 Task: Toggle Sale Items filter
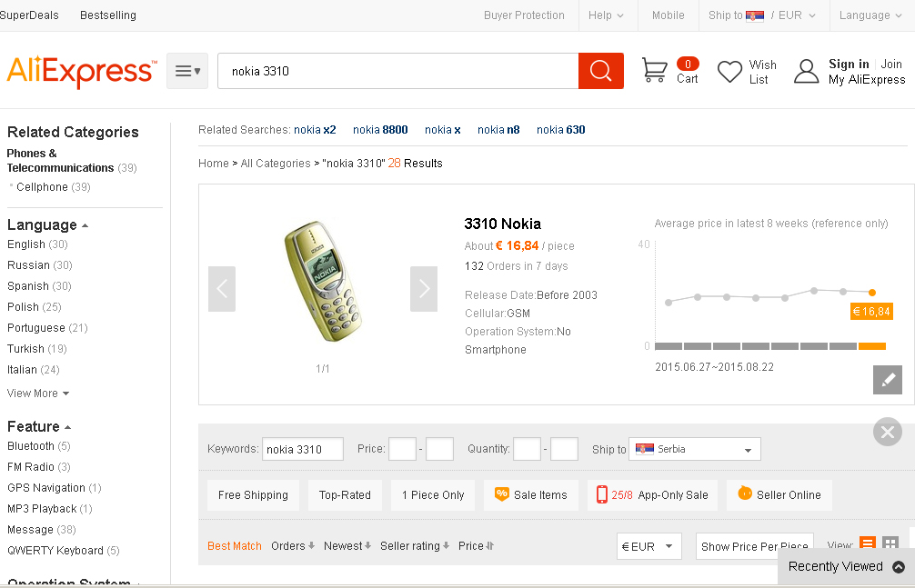click(531, 495)
